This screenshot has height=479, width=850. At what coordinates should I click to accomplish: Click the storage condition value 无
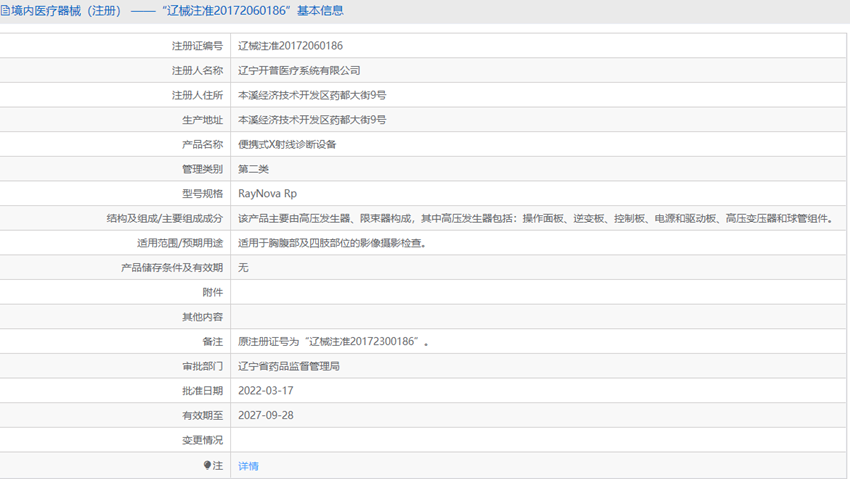coord(243,268)
